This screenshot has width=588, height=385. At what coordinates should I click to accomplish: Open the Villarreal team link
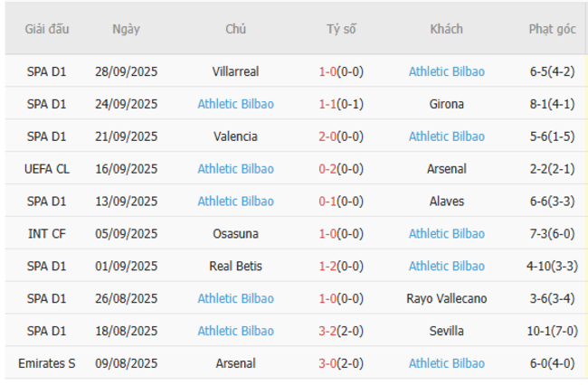pyautogui.click(x=235, y=71)
